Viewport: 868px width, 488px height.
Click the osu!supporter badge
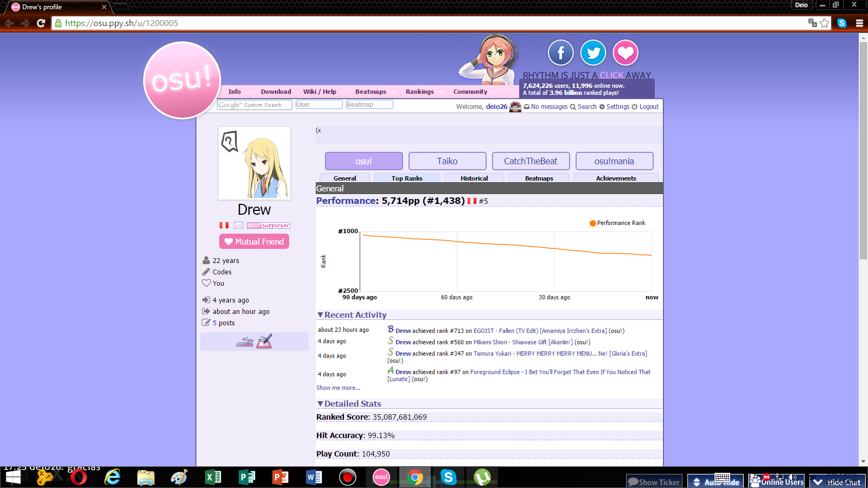(x=269, y=226)
